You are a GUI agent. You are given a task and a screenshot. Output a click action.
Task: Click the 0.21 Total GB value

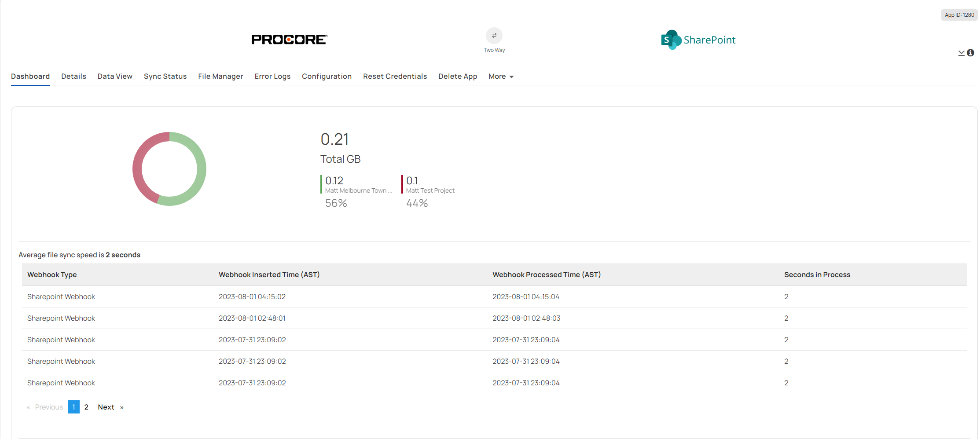(x=335, y=139)
